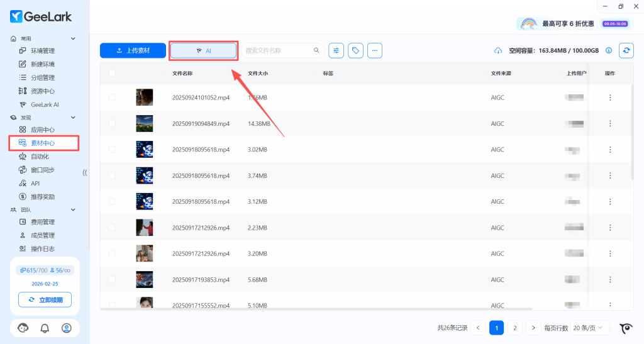Select checkbox for 20250919094849.mp4 row
Viewport: 644px width, 344px height.
112,124
